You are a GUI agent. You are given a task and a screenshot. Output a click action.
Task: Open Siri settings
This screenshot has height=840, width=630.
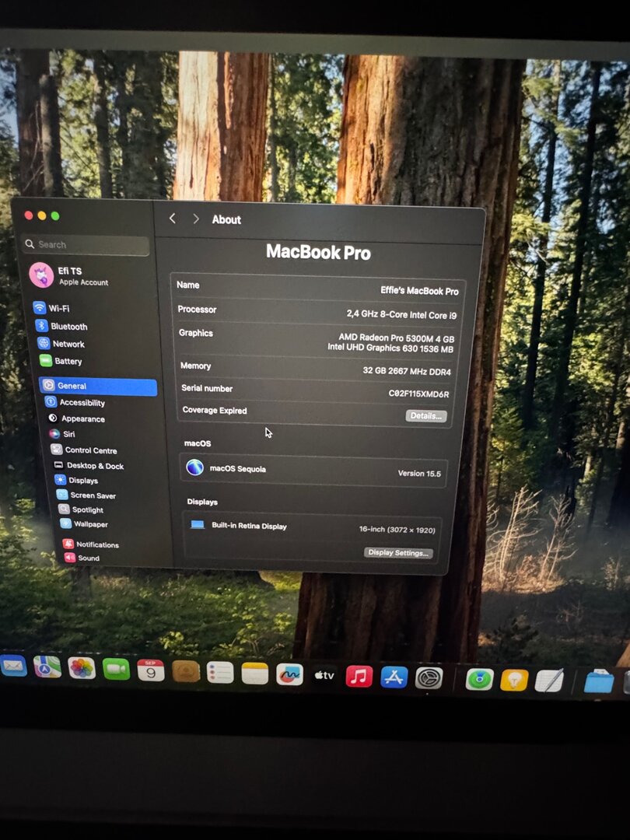pos(63,434)
